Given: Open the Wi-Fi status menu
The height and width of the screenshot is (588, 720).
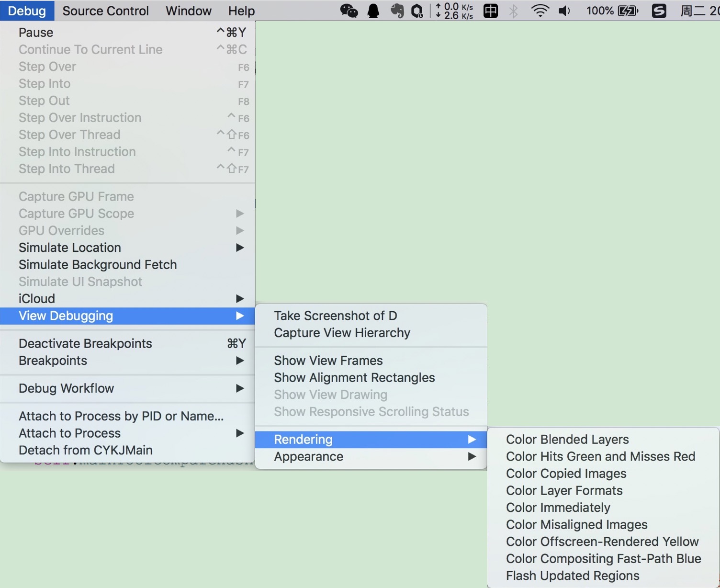Looking at the screenshot, I should click(x=540, y=11).
